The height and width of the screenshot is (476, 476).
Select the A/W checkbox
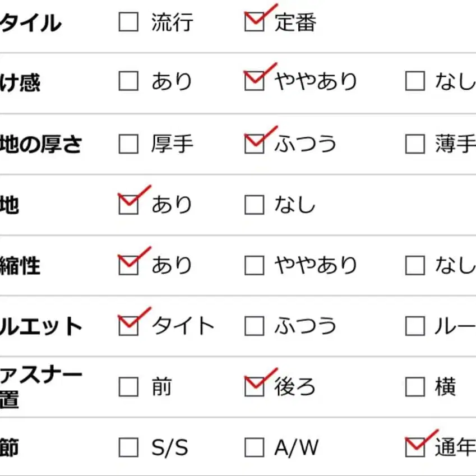pos(254,448)
